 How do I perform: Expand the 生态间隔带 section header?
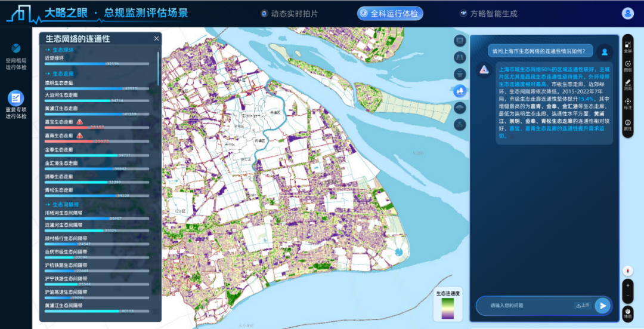(x=65, y=204)
